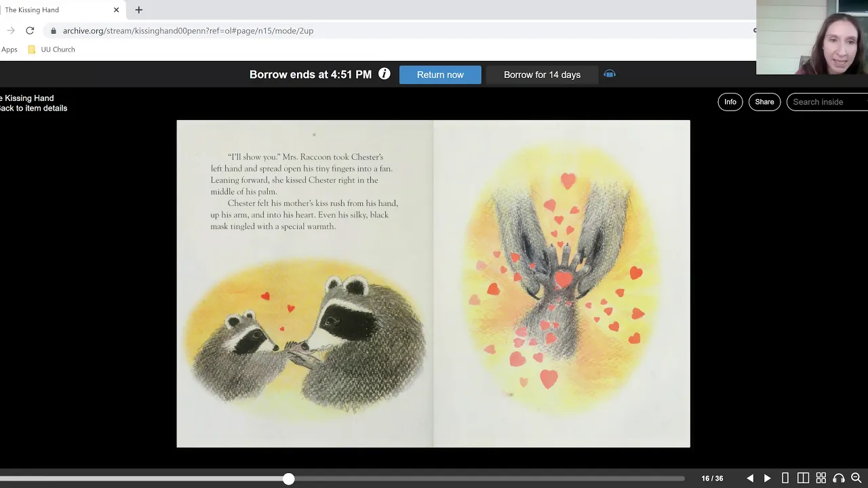Click the blue headphones icon beside Borrow for 14 days
The image size is (868, 488).
click(x=610, y=74)
